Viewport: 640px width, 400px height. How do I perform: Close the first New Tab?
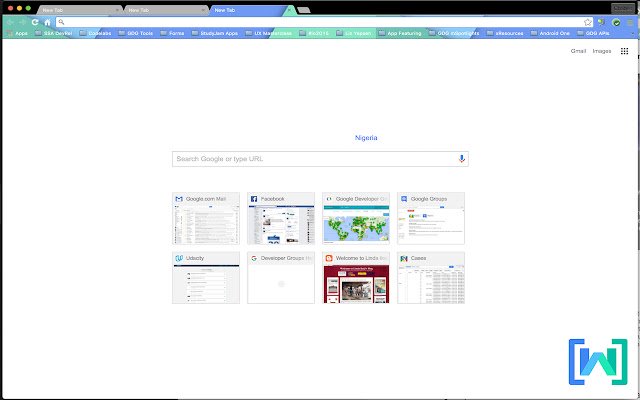(117, 10)
